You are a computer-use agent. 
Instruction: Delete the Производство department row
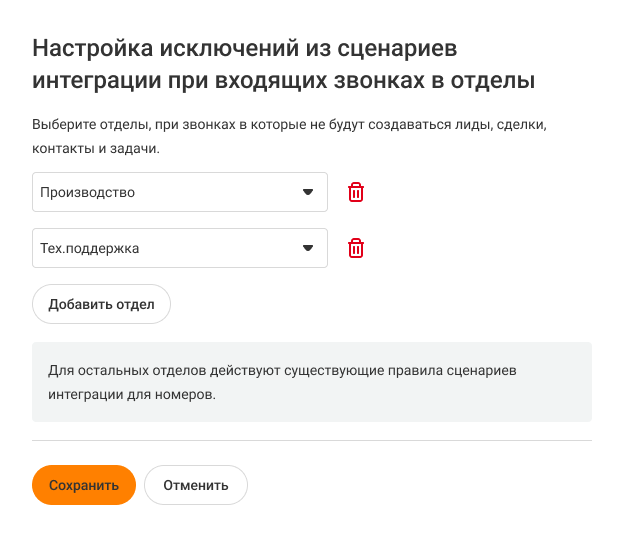[x=356, y=192]
